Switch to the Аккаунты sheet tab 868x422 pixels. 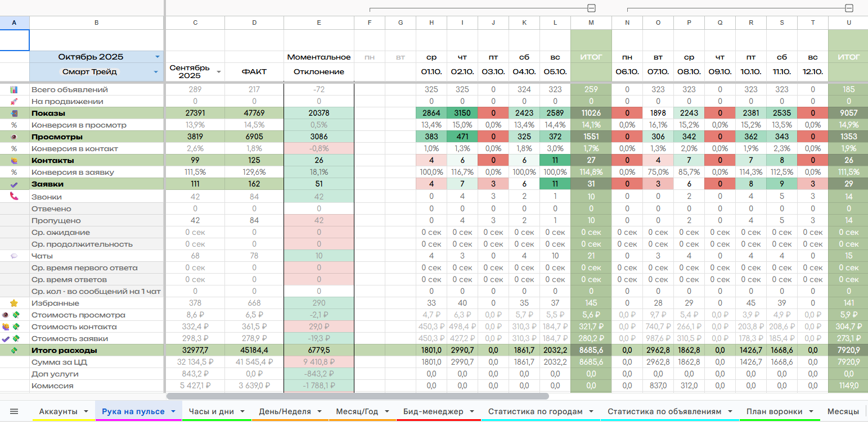point(58,412)
